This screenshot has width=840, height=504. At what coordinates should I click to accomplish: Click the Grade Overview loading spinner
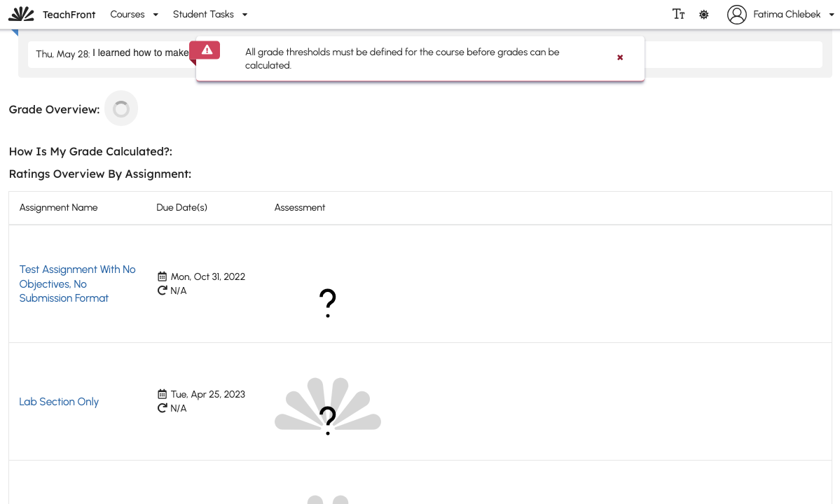(121, 108)
